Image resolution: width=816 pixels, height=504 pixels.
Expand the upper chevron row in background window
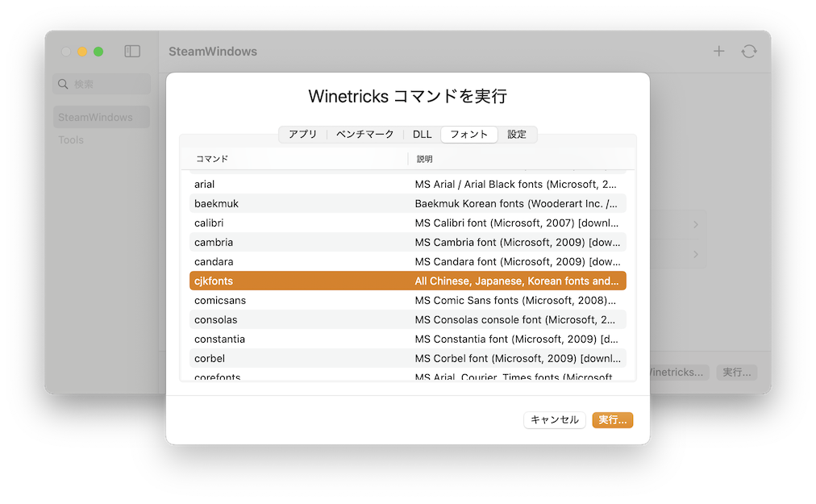[696, 224]
